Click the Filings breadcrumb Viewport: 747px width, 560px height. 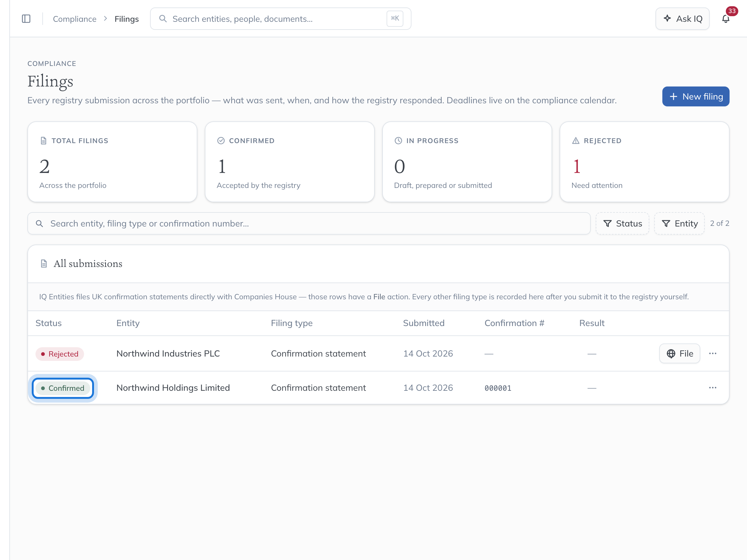[127, 19]
